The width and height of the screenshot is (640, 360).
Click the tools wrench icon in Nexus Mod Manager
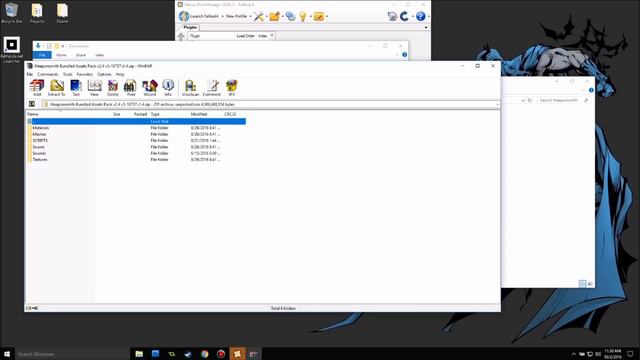point(258,16)
